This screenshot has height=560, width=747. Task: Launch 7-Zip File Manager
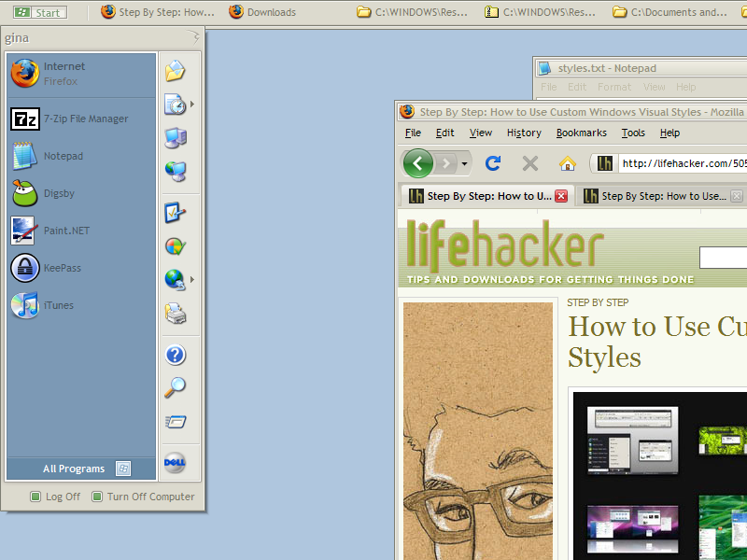(x=81, y=119)
